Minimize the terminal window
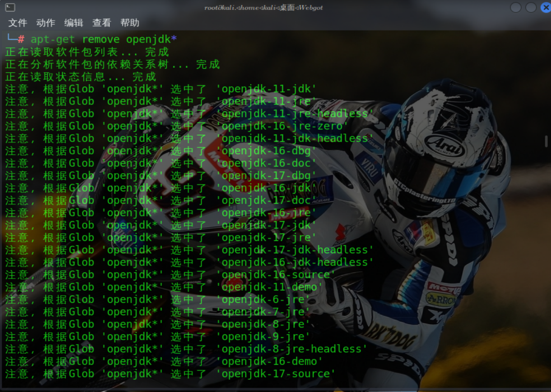551x392 pixels. [x=516, y=7]
